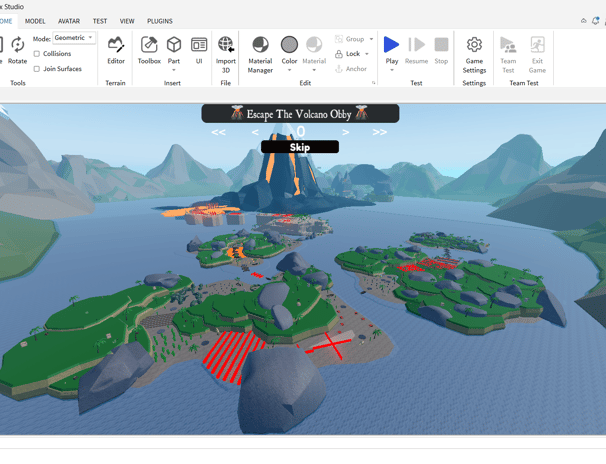Click the Exit Game icon
606x464 pixels.
[537, 45]
